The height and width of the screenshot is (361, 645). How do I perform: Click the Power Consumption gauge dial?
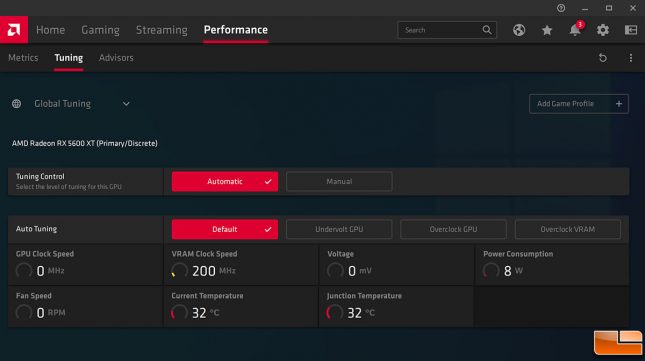(491, 271)
